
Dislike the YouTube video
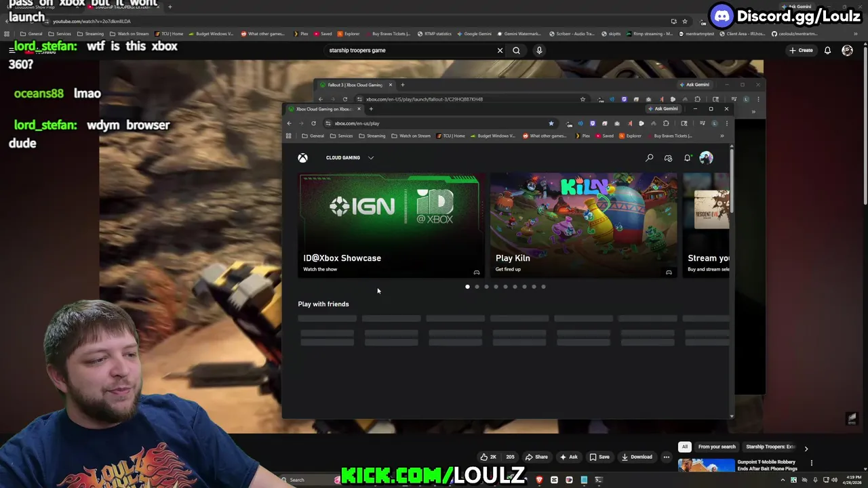(x=509, y=457)
